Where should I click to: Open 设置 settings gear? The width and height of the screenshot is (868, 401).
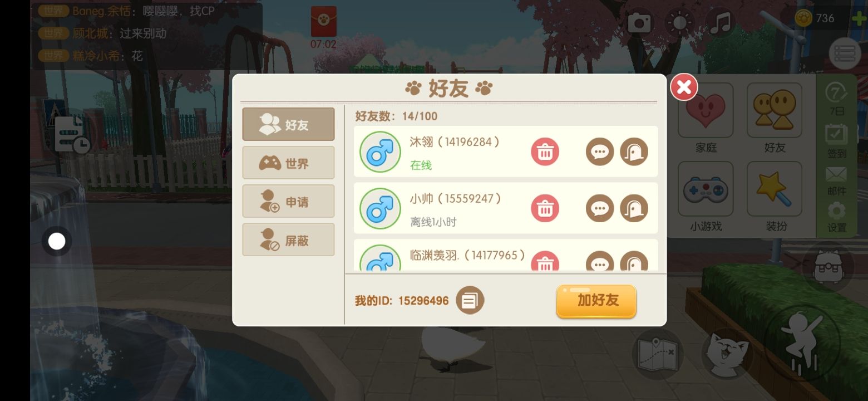[837, 218]
